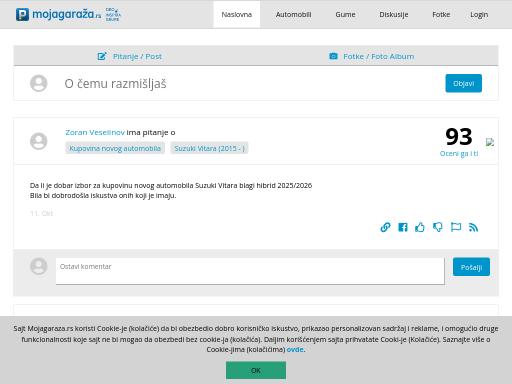Click the rating number 93
This screenshot has height=384, width=512.
point(459,136)
